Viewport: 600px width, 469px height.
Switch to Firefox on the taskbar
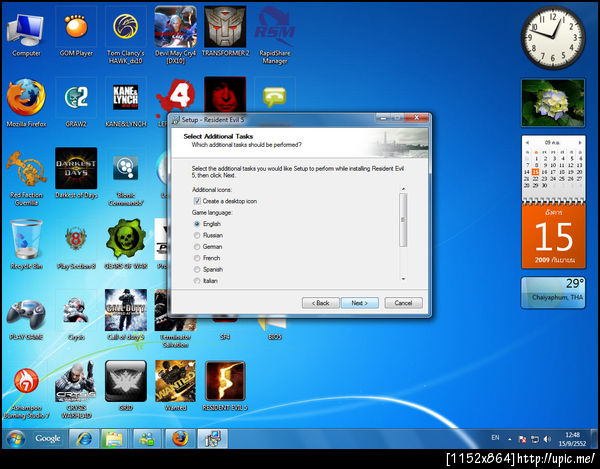[x=180, y=438]
